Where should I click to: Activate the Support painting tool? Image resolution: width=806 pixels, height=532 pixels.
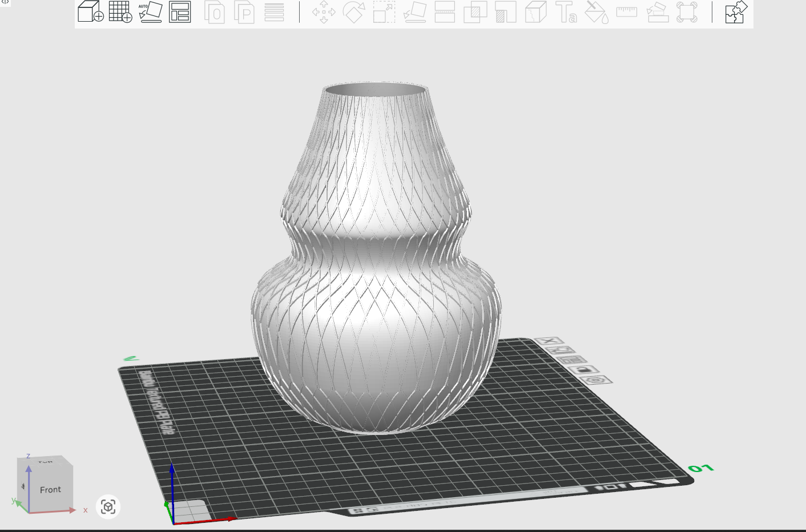tap(505, 12)
